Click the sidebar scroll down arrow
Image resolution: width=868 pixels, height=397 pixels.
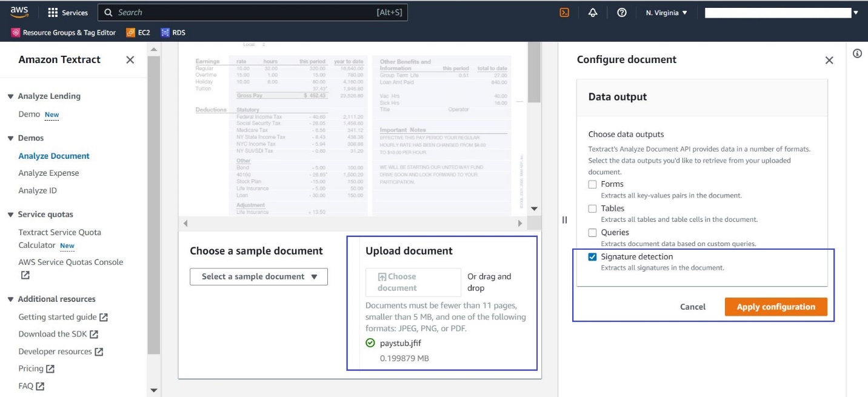coord(153,390)
